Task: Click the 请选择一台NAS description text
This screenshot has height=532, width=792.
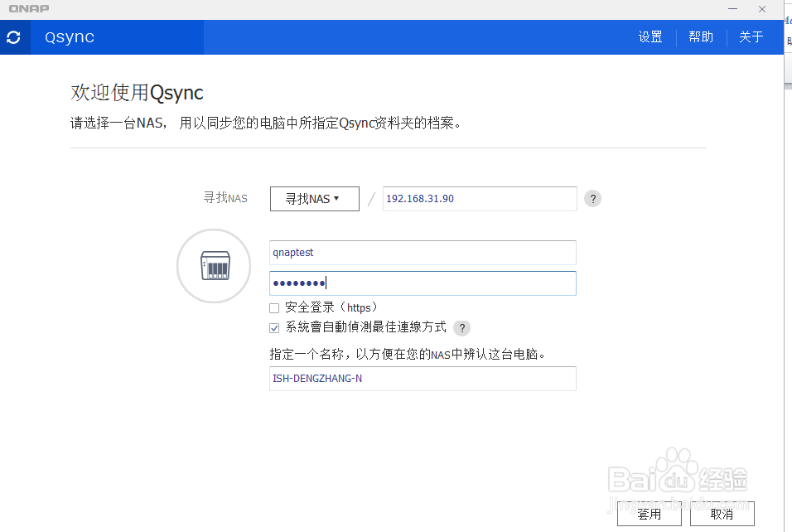Action: 266,123
